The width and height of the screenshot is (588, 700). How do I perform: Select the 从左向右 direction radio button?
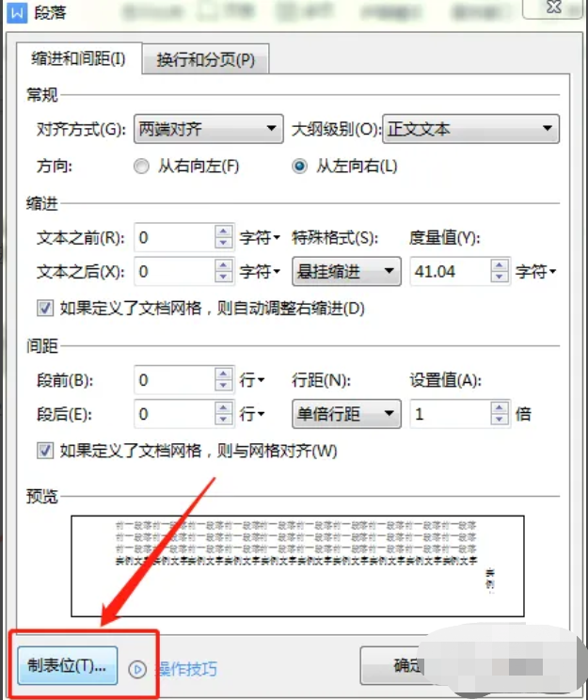click(300, 166)
